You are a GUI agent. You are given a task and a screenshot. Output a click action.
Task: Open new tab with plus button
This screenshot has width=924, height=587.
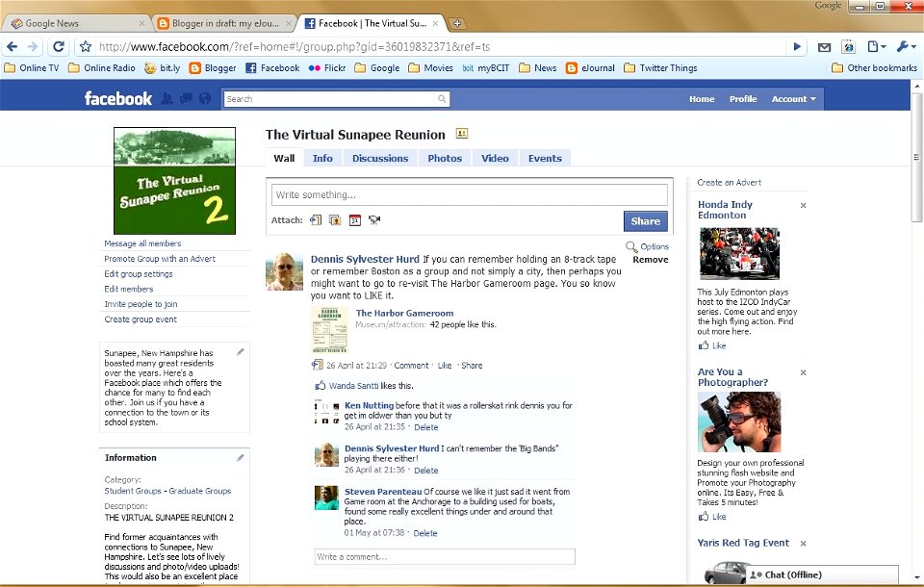[456, 23]
